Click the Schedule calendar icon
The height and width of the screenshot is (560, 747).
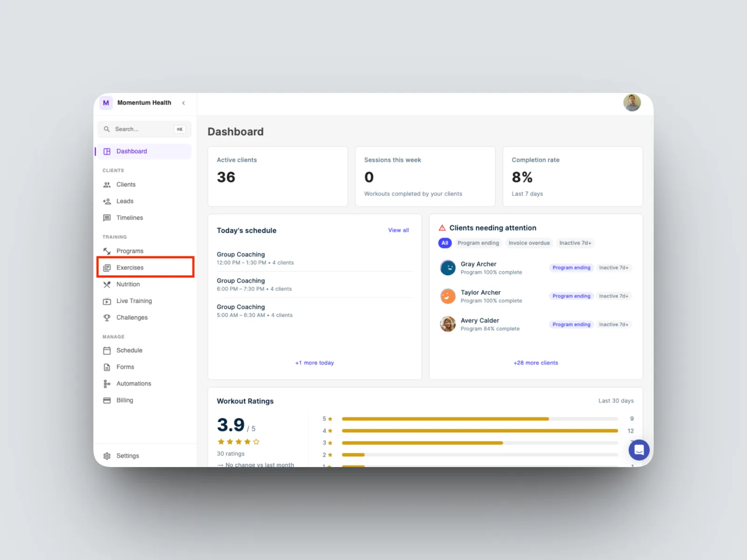[107, 350]
